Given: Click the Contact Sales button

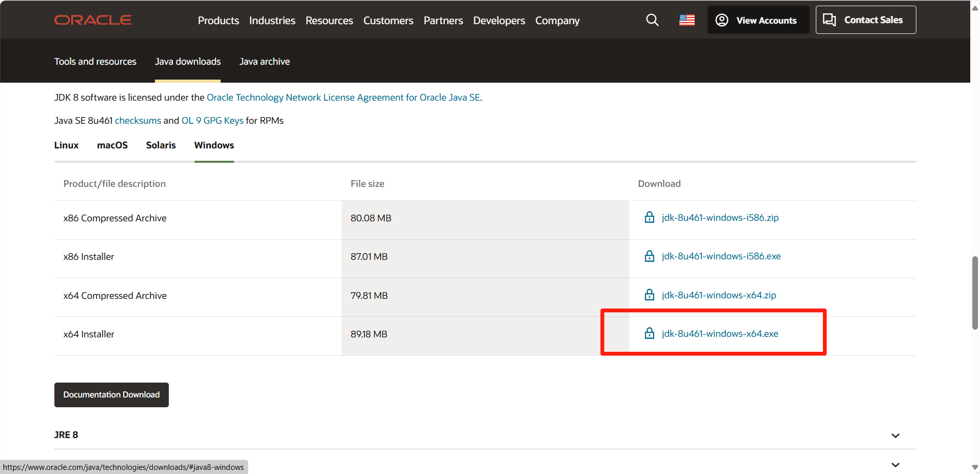Looking at the screenshot, I should click(866, 20).
